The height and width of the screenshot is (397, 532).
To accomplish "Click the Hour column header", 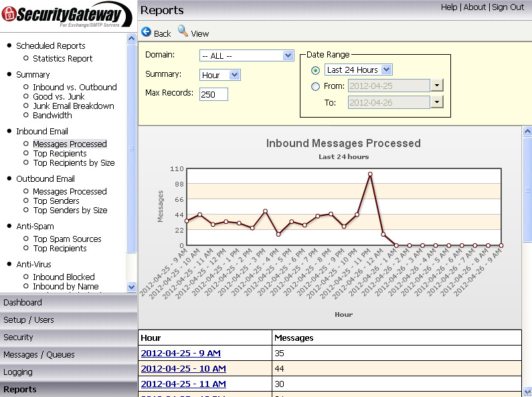I will (205, 338).
